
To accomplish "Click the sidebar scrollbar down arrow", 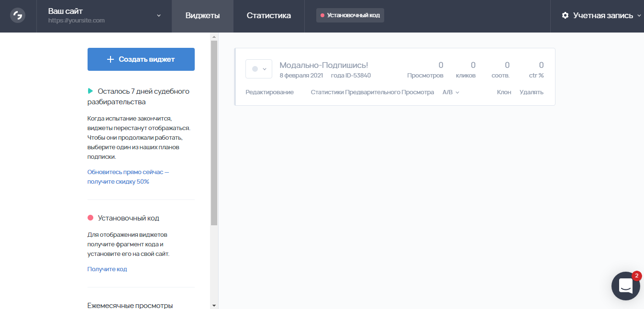I will (x=214, y=305).
